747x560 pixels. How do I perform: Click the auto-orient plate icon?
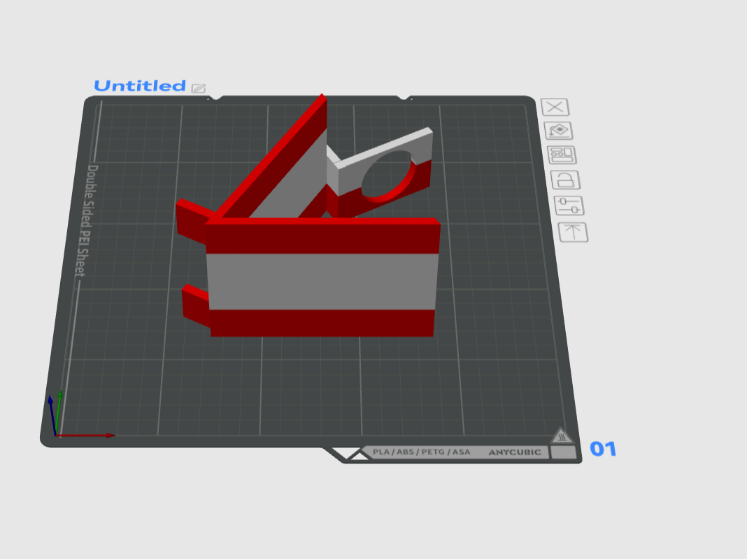pyautogui.click(x=558, y=131)
